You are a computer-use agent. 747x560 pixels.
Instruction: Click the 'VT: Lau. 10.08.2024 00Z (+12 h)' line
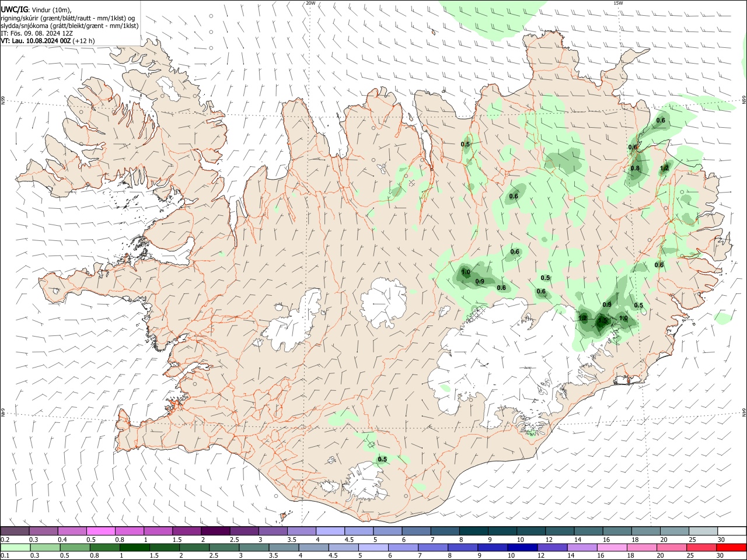(47, 41)
